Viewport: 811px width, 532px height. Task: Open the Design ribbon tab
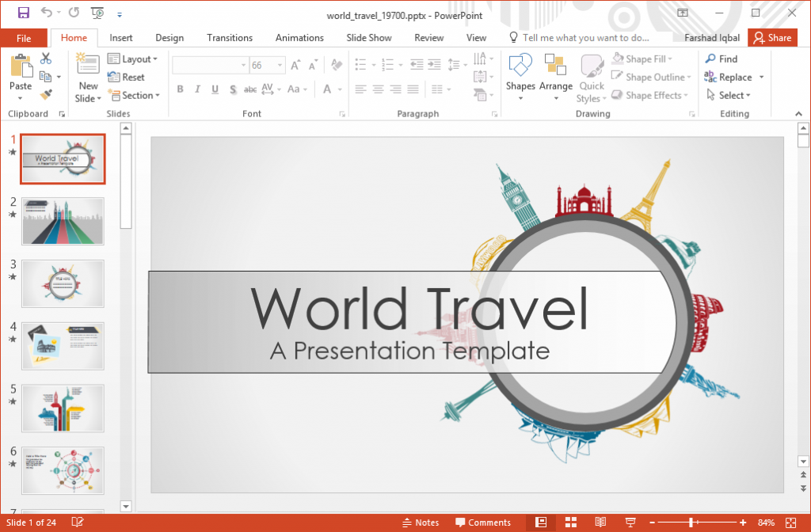(169, 37)
